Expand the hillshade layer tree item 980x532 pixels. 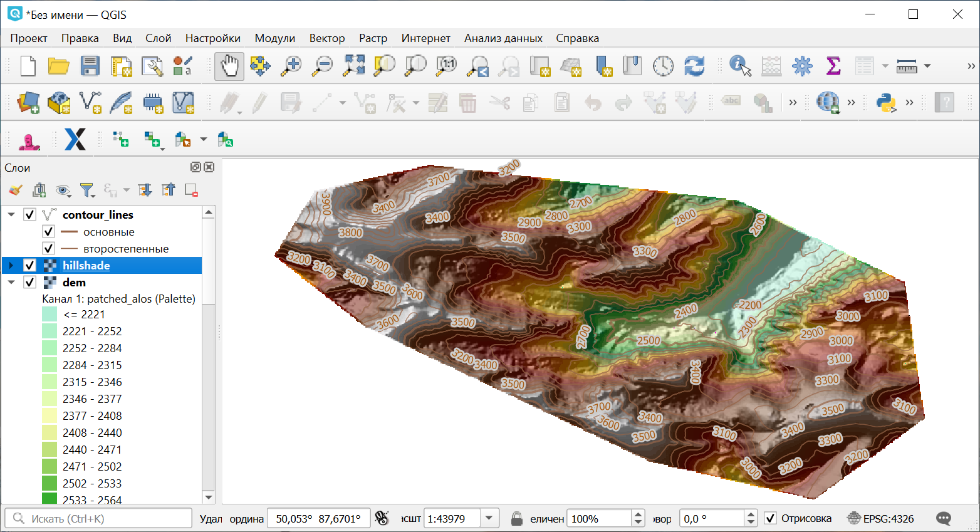coord(11,266)
